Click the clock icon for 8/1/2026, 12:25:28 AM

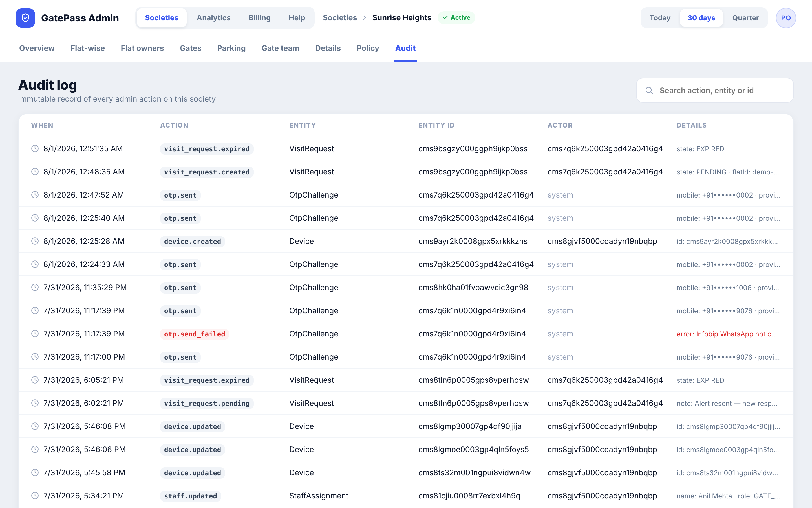click(35, 241)
